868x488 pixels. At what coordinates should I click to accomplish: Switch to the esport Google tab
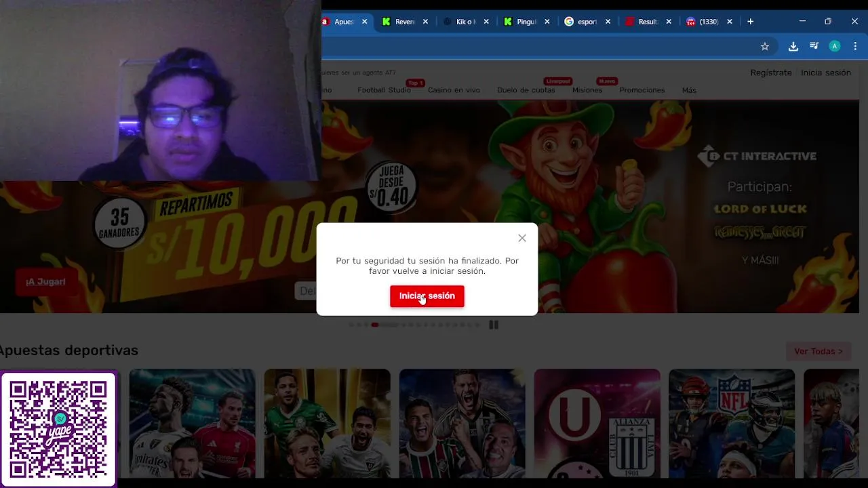pyautogui.click(x=587, y=22)
